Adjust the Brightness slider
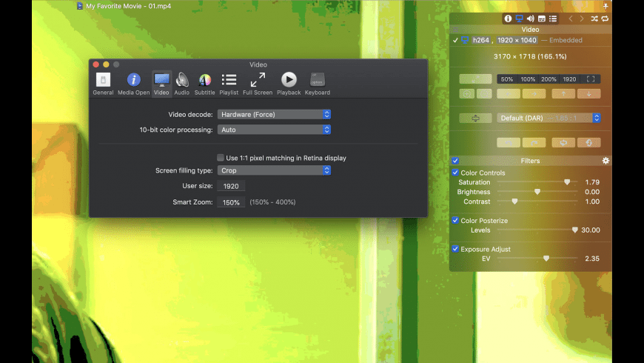The height and width of the screenshot is (363, 644). tap(537, 192)
